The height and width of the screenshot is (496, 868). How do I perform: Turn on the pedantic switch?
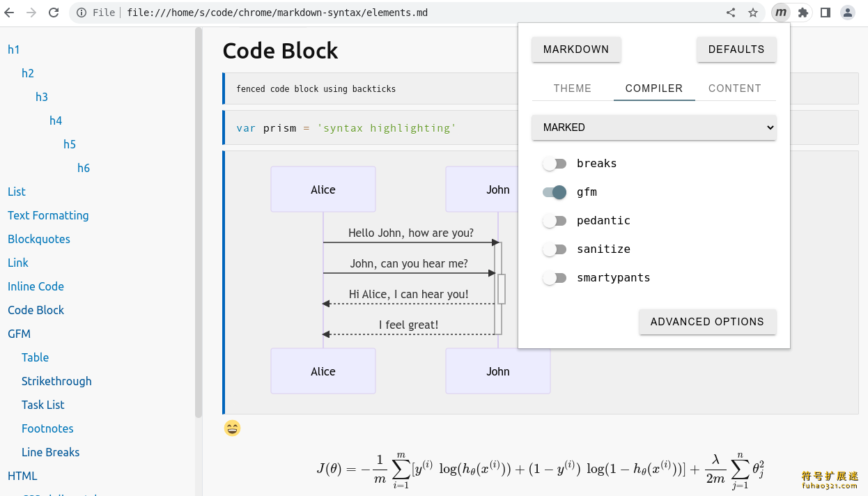(555, 221)
